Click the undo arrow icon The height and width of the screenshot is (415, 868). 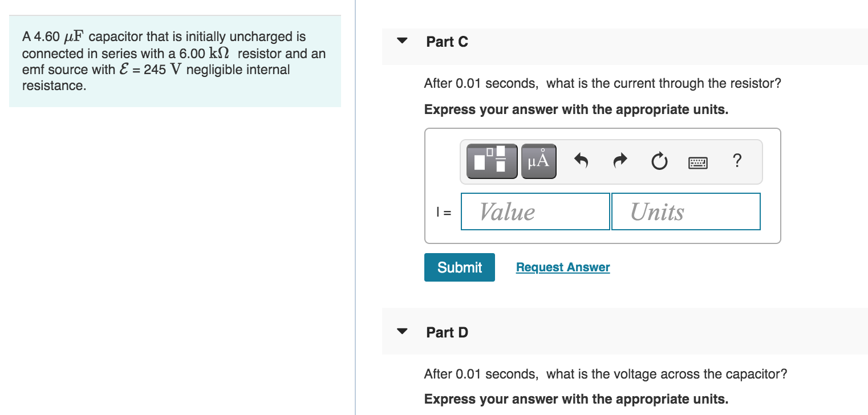581,162
